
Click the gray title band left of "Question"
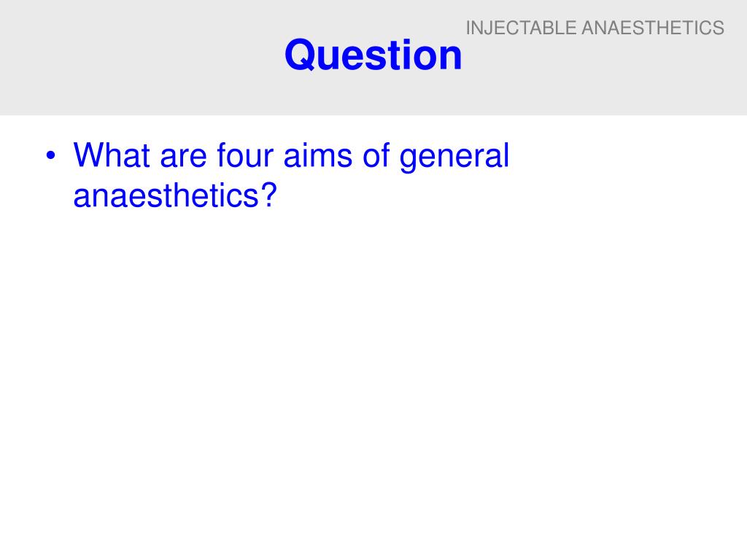[x=143, y=57]
